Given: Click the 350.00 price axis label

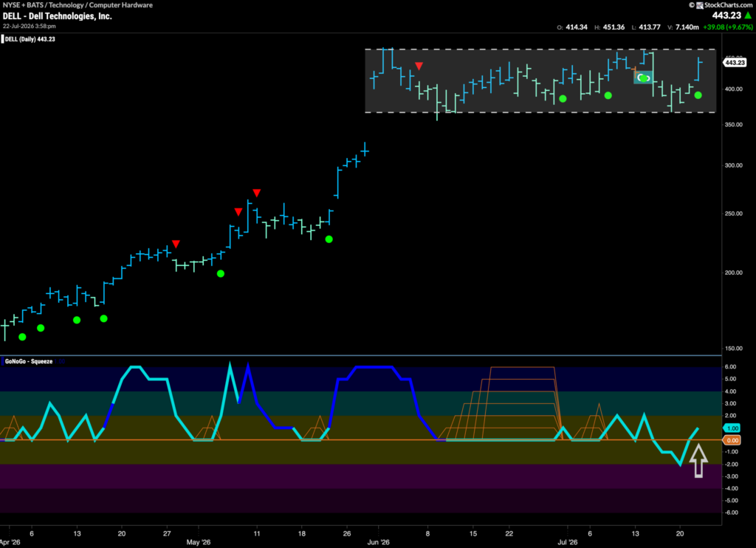Looking at the screenshot, I should pos(733,125).
